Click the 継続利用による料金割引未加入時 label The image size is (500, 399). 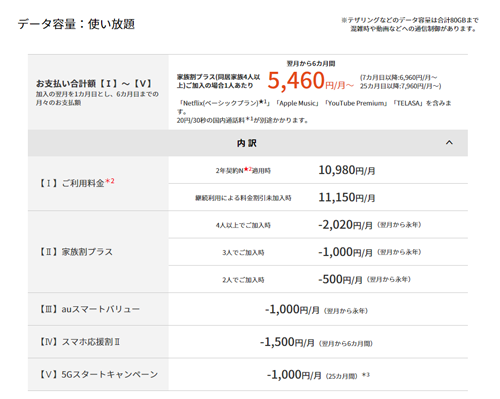coord(243,198)
